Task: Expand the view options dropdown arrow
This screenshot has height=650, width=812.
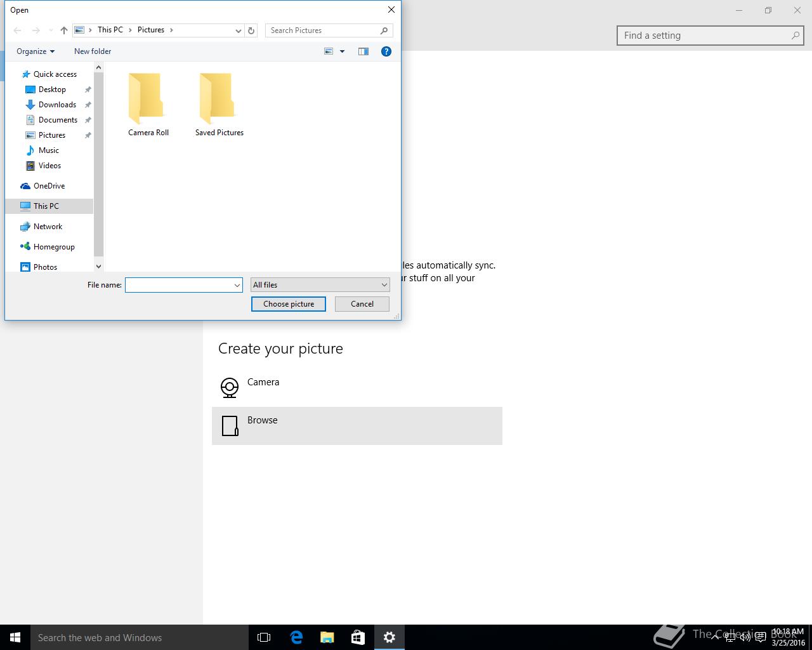Action: [x=342, y=51]
